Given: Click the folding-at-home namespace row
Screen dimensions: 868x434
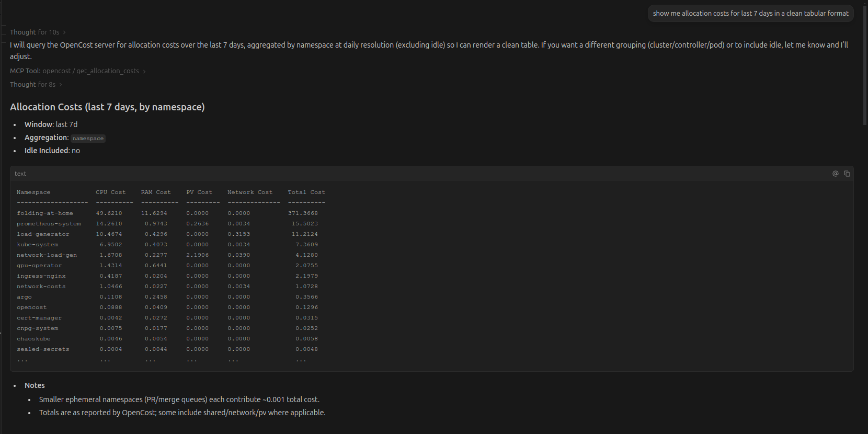Looking at the screenshot, I should [45, 213].
